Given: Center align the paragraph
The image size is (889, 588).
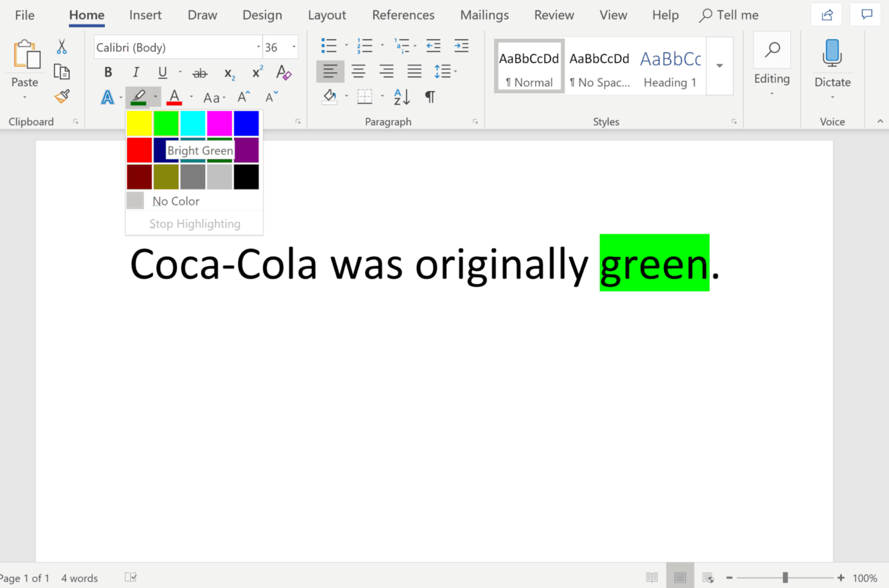Looking at the screenshot, I should (359, 72).
